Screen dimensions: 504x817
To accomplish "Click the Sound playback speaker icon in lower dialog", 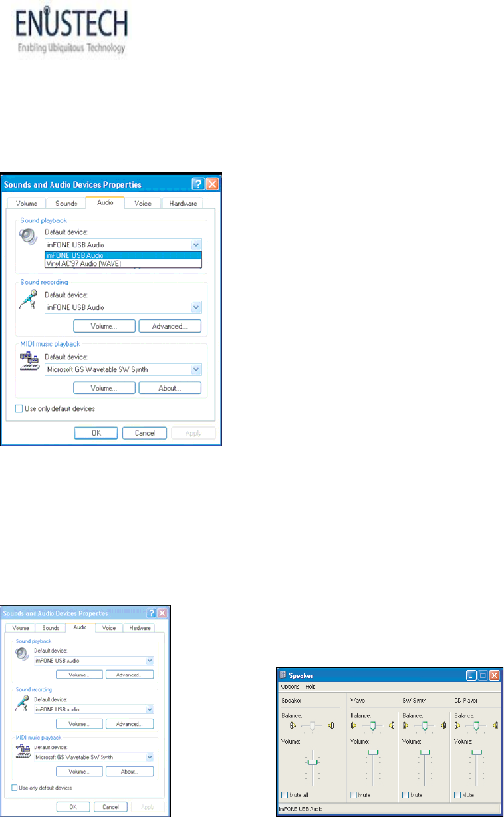I will tap(22, 653).
